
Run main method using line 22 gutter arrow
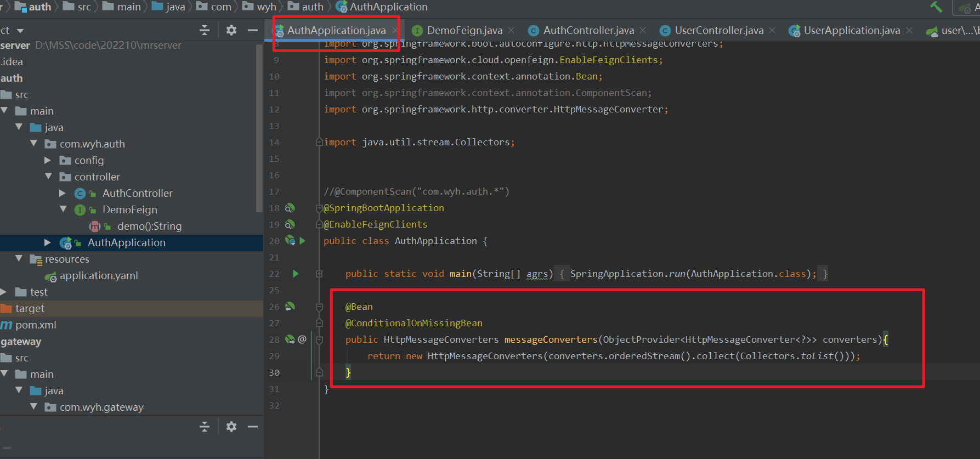(x=296, y=274)
